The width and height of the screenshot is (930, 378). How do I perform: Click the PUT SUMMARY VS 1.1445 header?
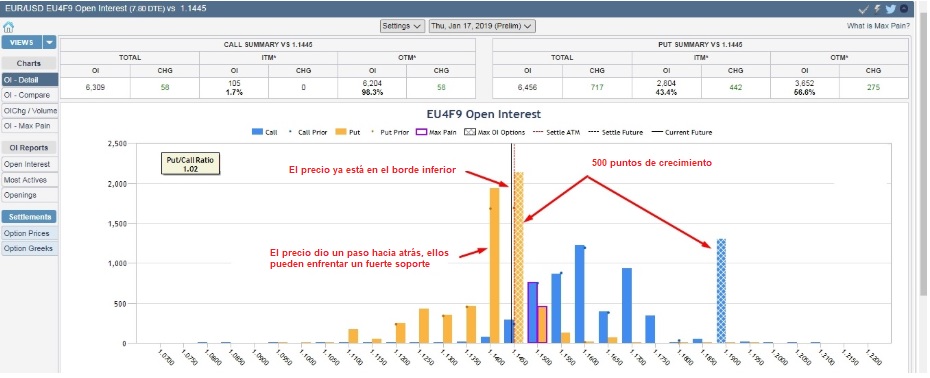click(700, 45)
